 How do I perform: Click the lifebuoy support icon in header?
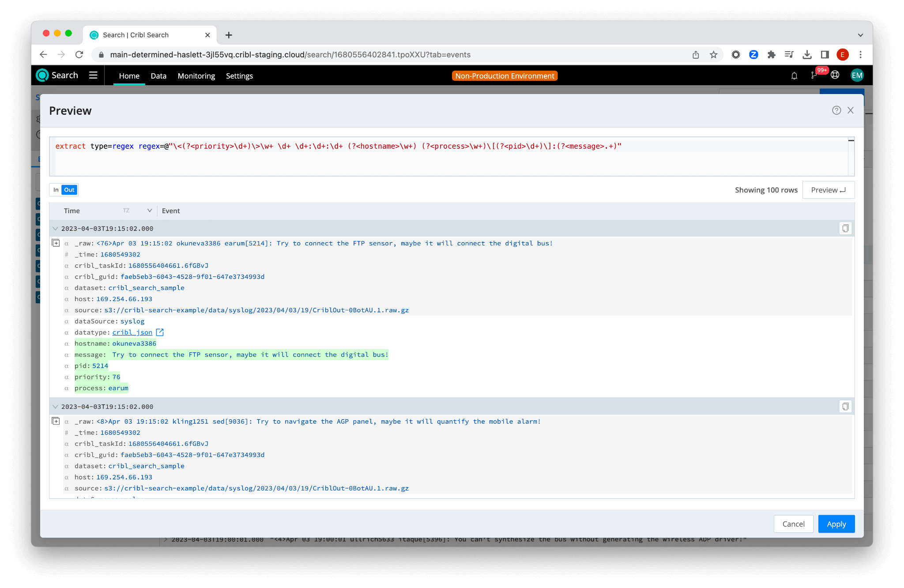point(835,75)
